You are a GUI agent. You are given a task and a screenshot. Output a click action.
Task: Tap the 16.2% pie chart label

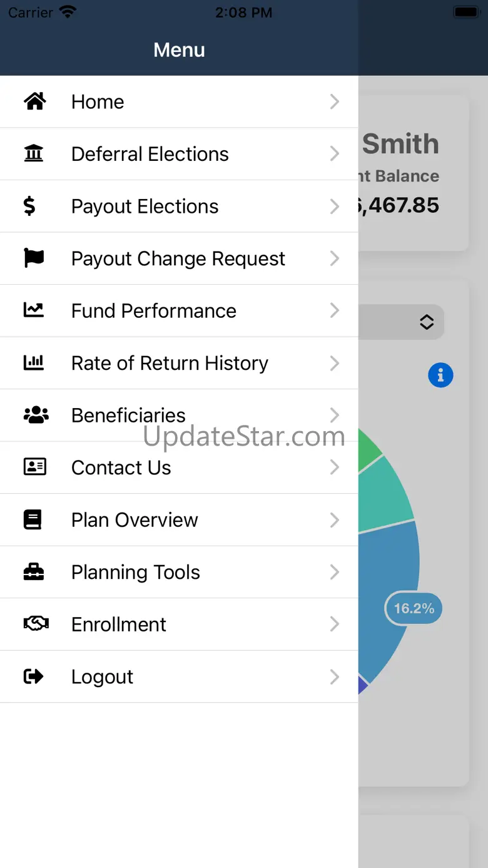pos(414,608)
